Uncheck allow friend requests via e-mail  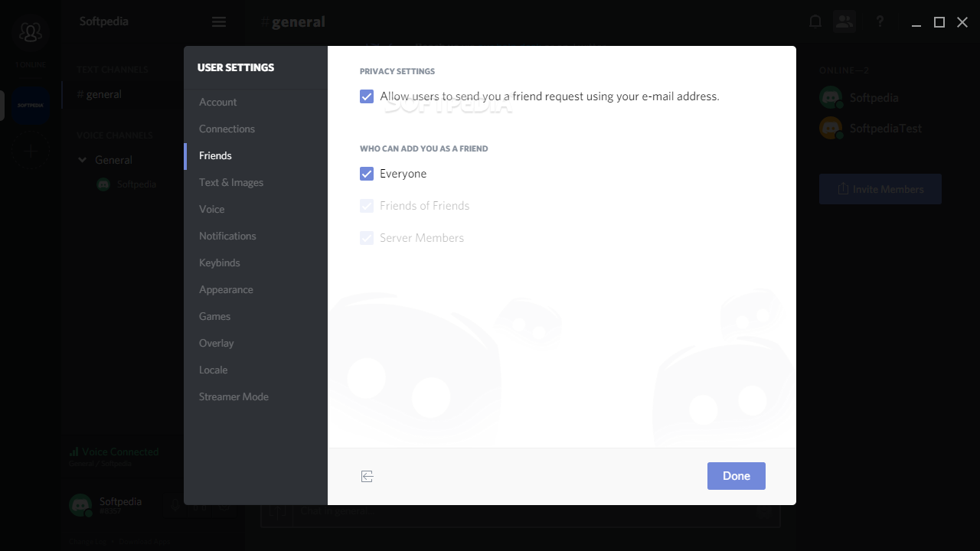click(x=367, y=96)
